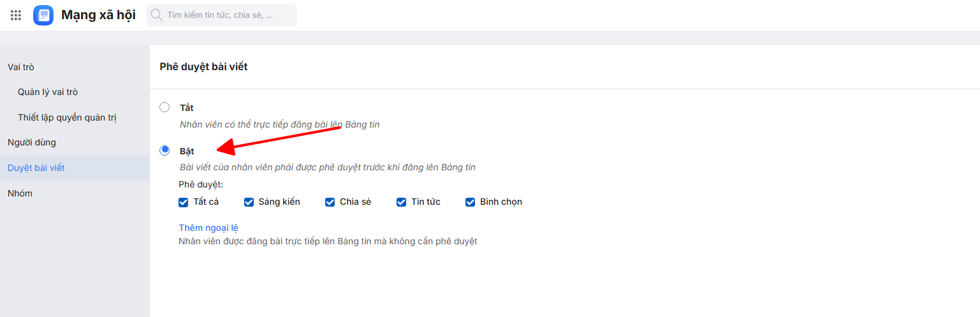Screen dimensions: 980x317
Task: Go to Quản lý vai trò
Action: point(48,92)
